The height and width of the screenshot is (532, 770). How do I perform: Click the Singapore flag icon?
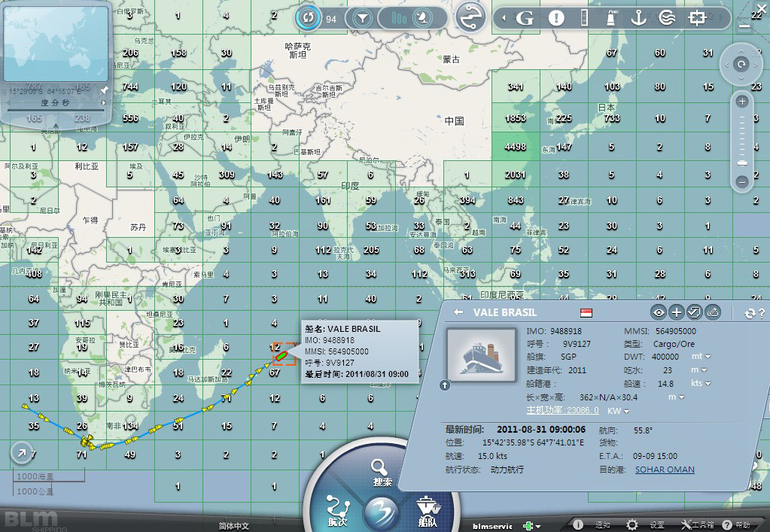586,312
